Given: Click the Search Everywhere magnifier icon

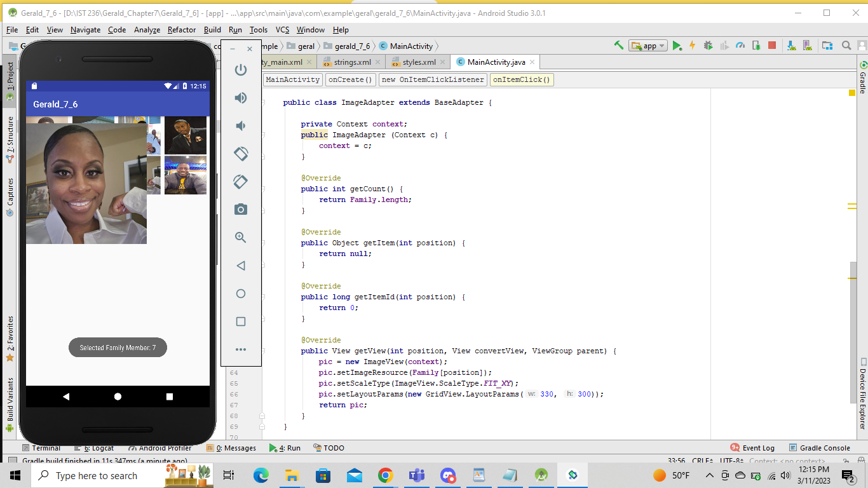Looking at the screenshot, I should pyautogui.click(x=846, y=46).
